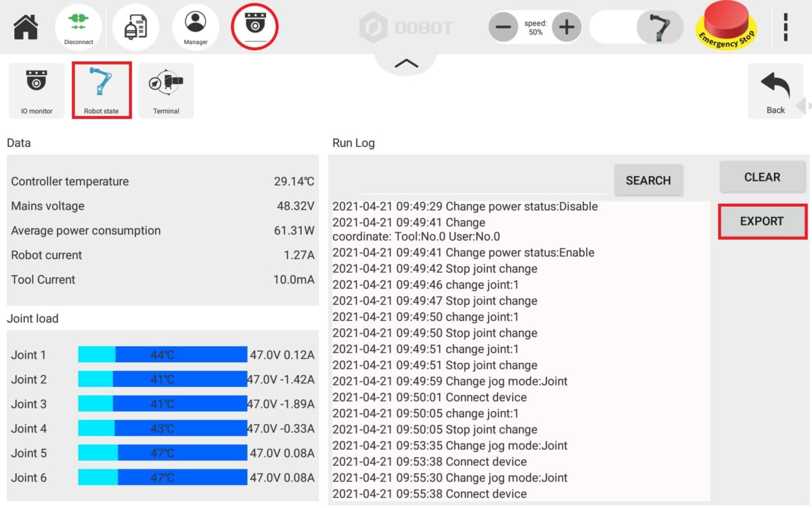Switch to the IO monitor tab

[x=37, y=91]
